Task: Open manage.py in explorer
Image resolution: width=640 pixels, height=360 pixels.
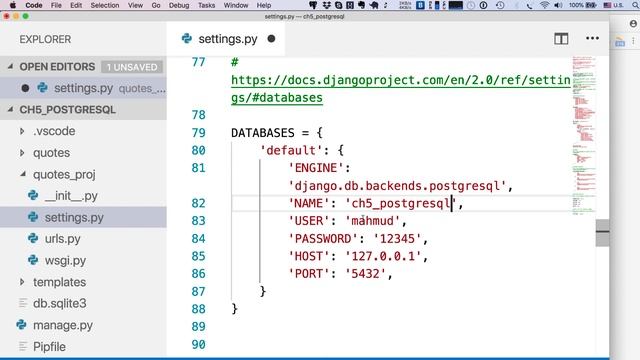Action: (x=83, y=325)
